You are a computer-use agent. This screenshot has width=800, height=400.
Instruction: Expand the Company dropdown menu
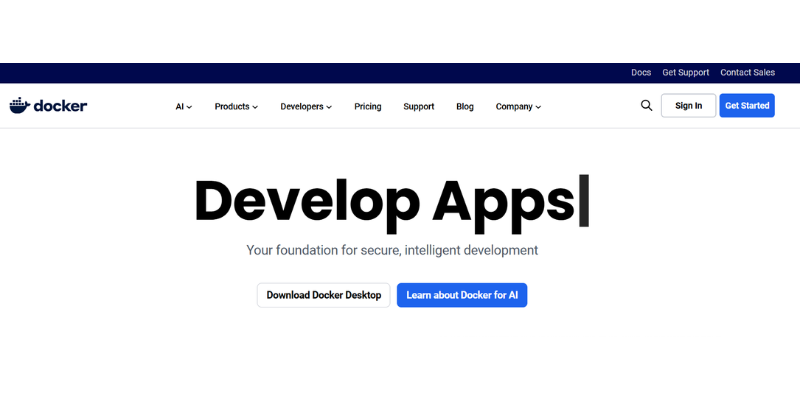tap(518, 106)
